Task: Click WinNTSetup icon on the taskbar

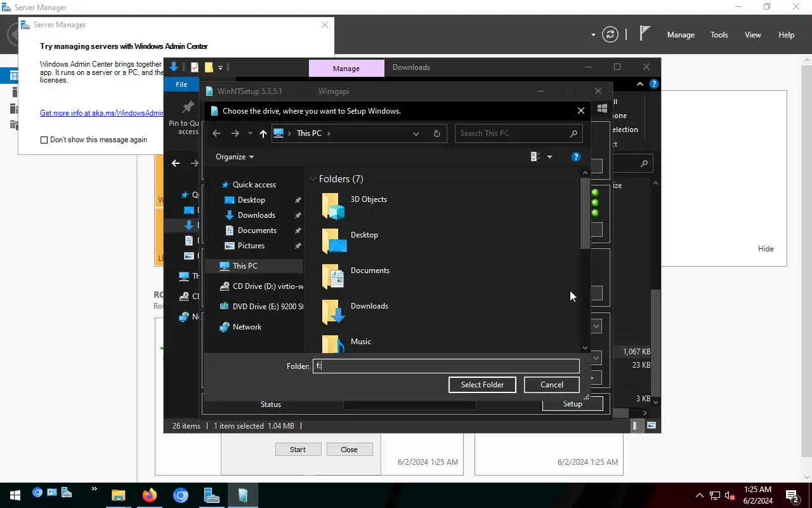Action: click(243, 495)
